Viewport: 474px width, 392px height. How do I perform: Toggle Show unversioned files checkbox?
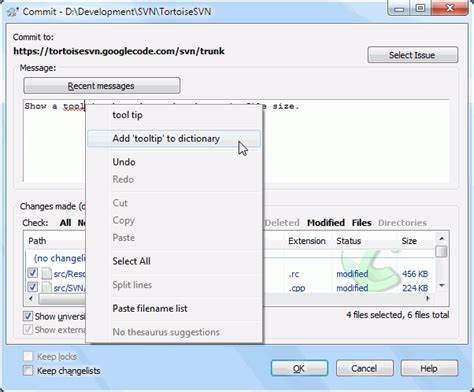[x=28, y=316]
